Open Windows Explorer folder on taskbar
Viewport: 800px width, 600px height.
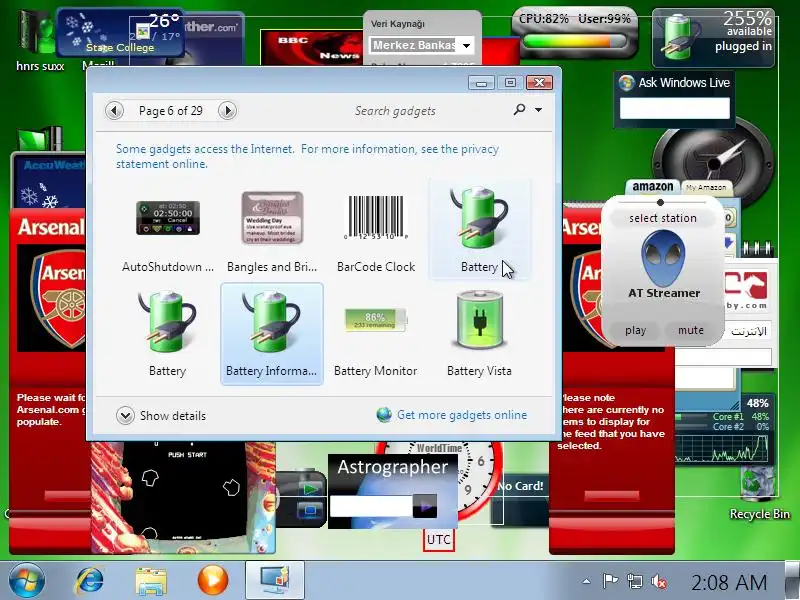pos(151,581)
